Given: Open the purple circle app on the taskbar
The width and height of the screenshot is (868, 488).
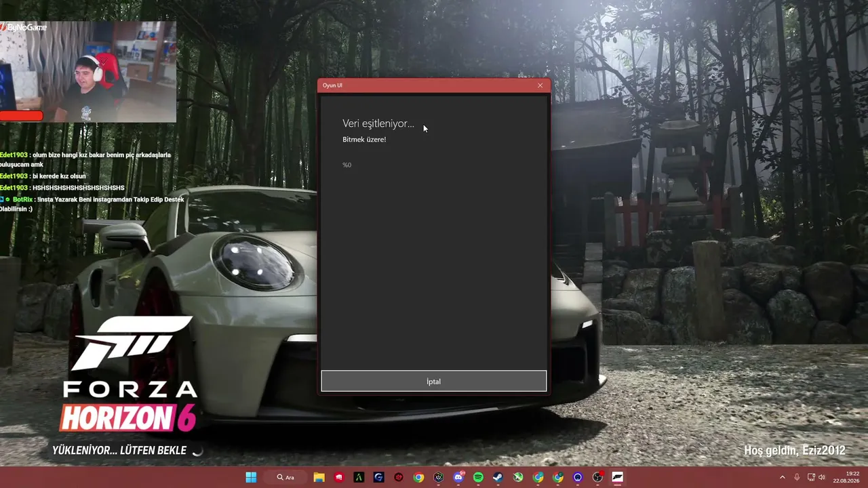Looking at the screenshot, I should pyautogui.click(x=578, y=477).
